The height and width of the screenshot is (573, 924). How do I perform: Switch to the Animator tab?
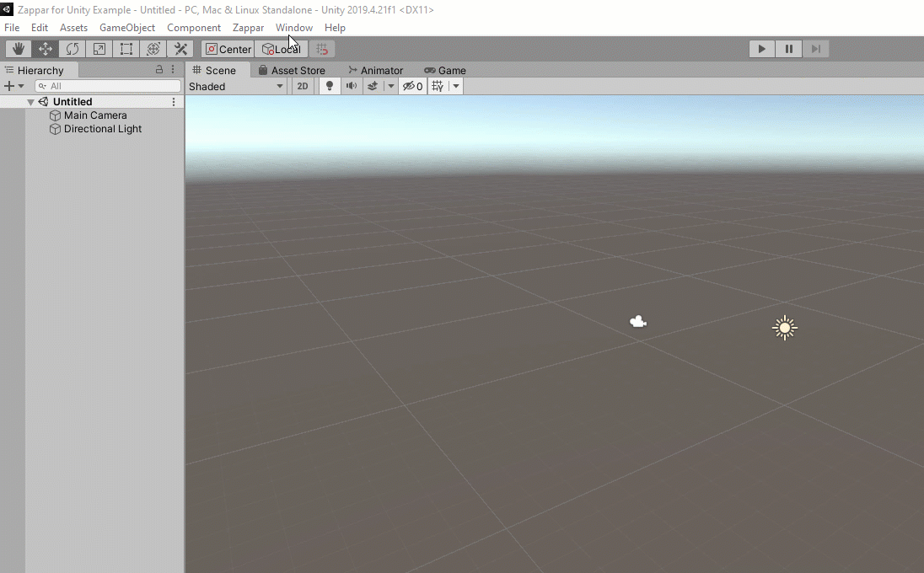point(376,70)
